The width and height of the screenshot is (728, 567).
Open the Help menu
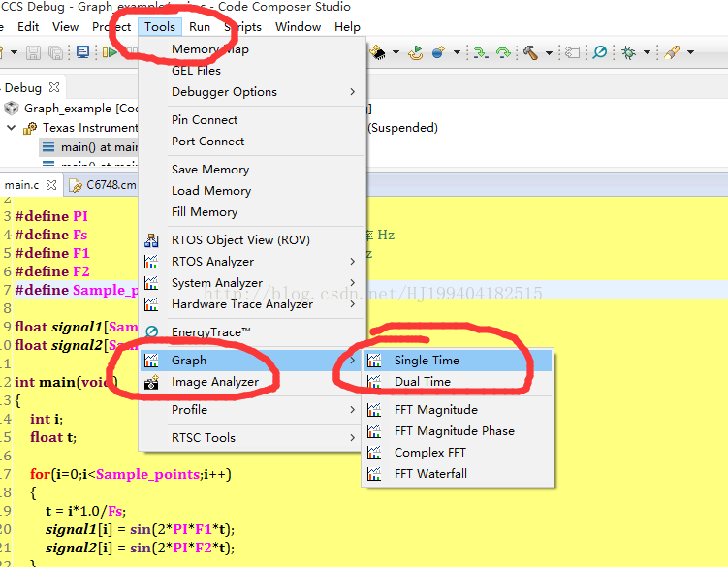[x=347, y=27]
